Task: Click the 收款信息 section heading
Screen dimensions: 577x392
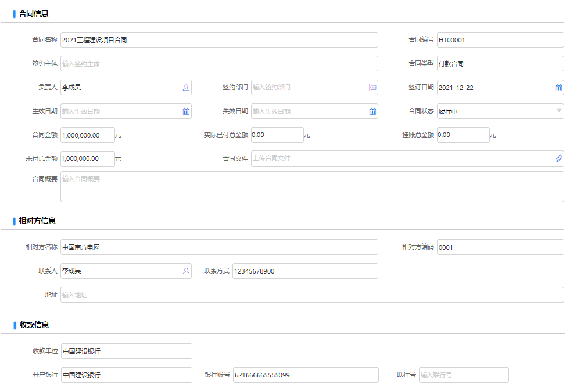Action: tap(34, 325)
